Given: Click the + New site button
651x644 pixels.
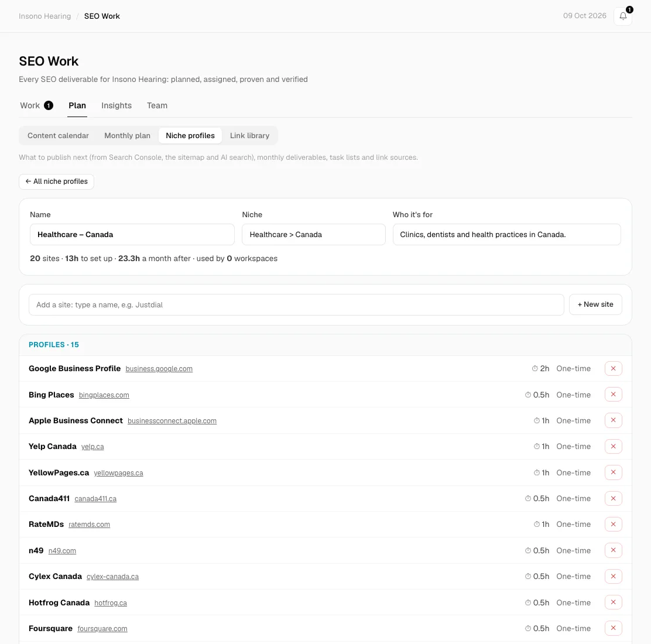Looking at the screenshot, I should click(595, 304).
